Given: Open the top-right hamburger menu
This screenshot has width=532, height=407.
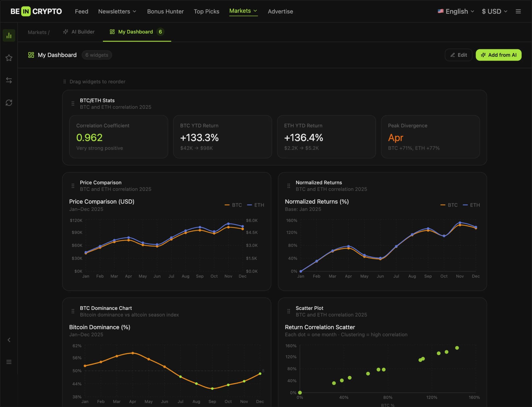Looking at the screenshot, I should [518, 11].
